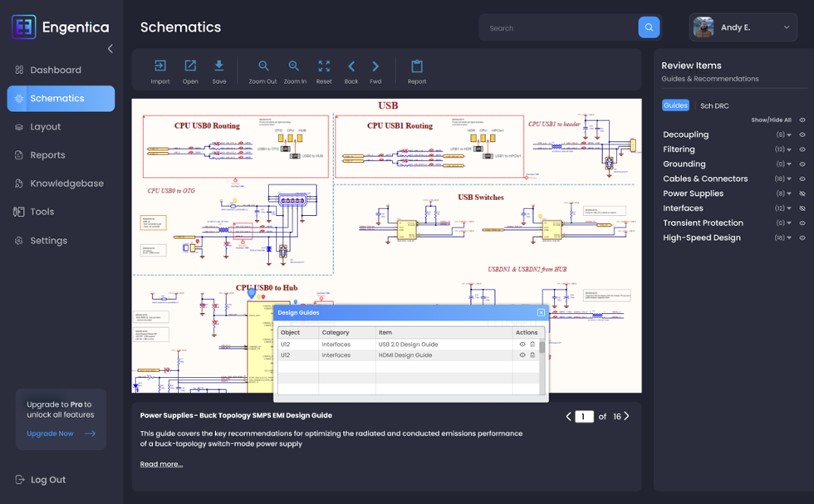814x504 pixels.
Task: Click the Import toolbar icon
Action: coord(160,66)
